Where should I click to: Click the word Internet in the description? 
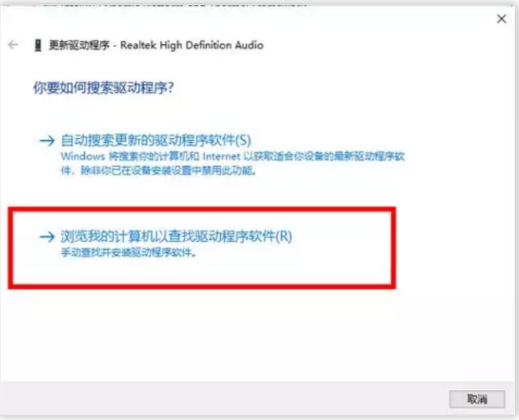click(222, 156)
